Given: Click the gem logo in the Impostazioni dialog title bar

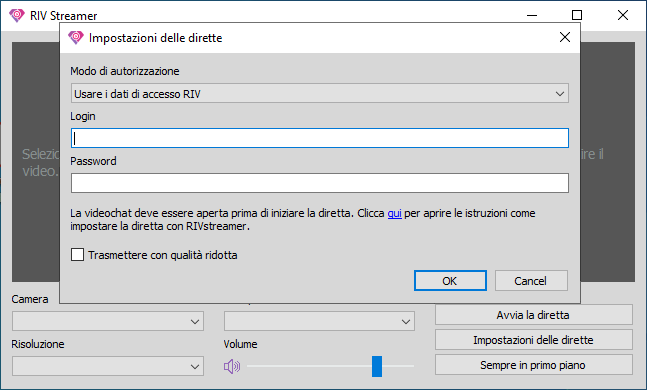Looking at the screenshot, I should (76, 38).
